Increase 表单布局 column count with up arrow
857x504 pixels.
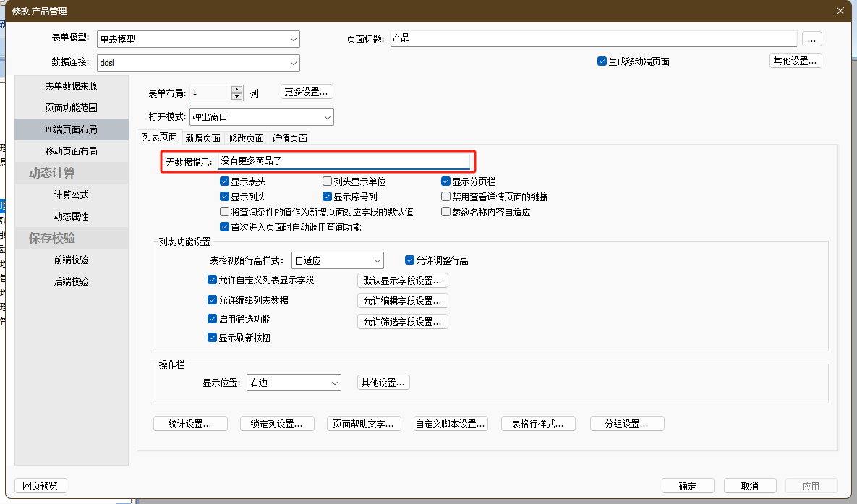click(x=236, y=89)
